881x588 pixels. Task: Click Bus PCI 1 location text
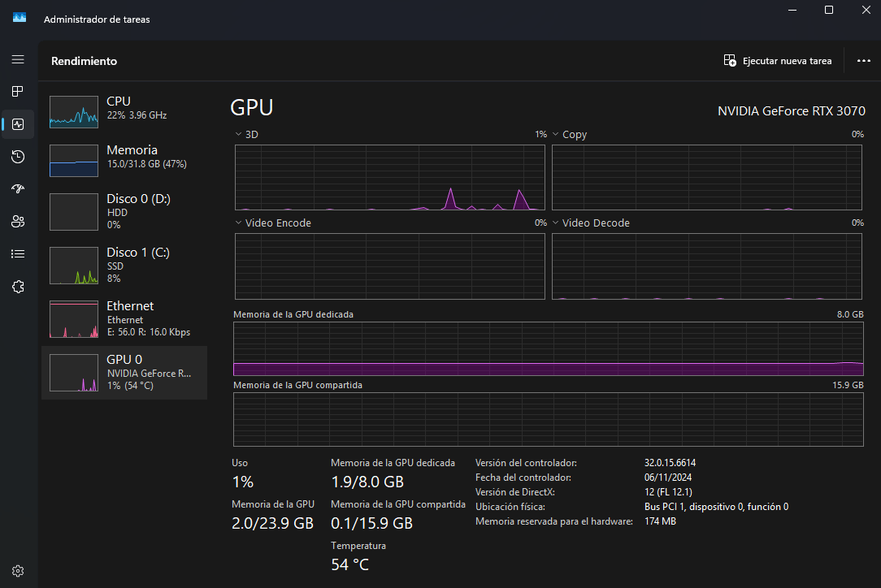coord(716,507)
